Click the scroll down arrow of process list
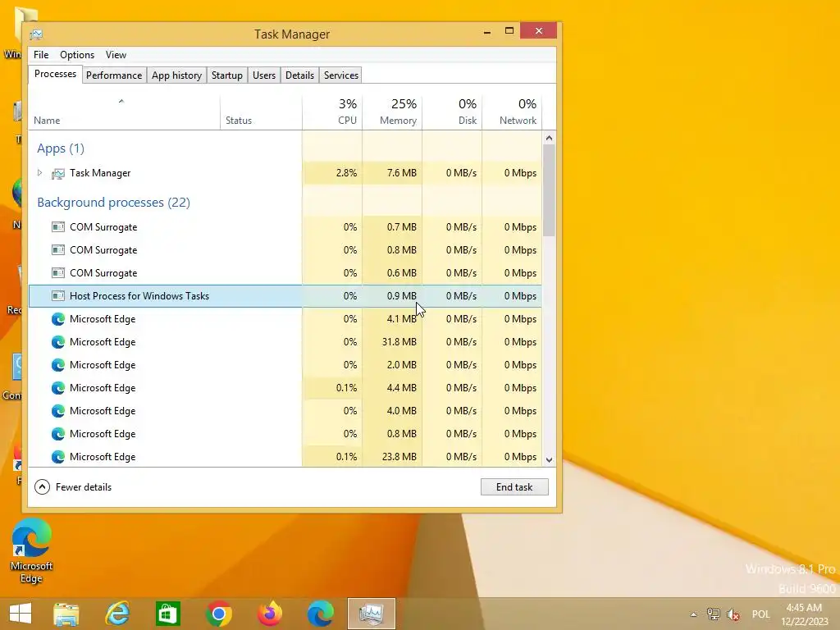Screen dimensions: 840x630 549,459
